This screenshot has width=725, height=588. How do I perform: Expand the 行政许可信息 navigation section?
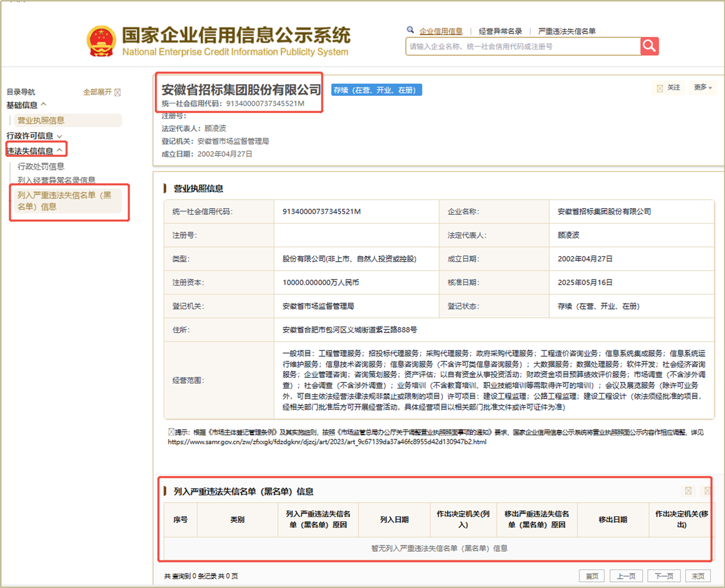pos(34,136)
